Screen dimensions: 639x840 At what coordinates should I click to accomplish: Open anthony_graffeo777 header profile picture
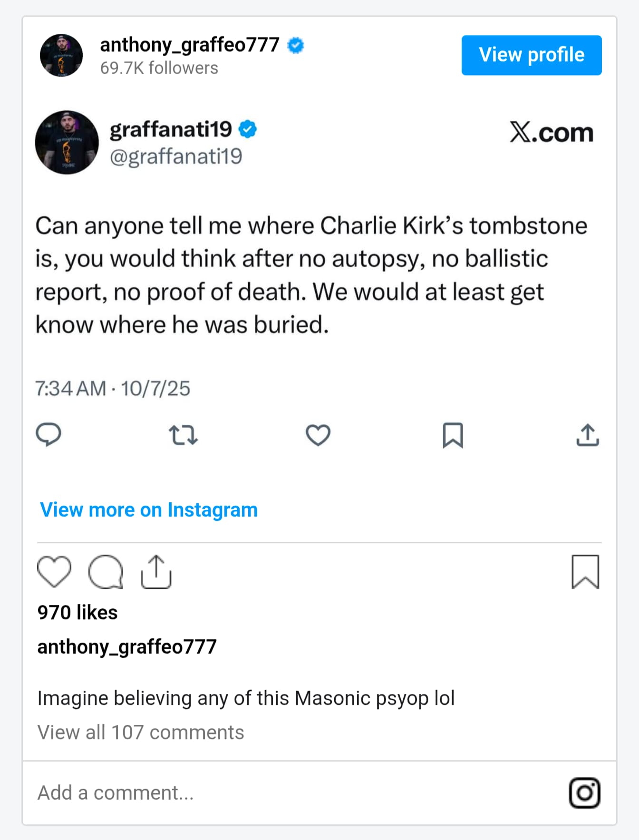tap(61, 55)
